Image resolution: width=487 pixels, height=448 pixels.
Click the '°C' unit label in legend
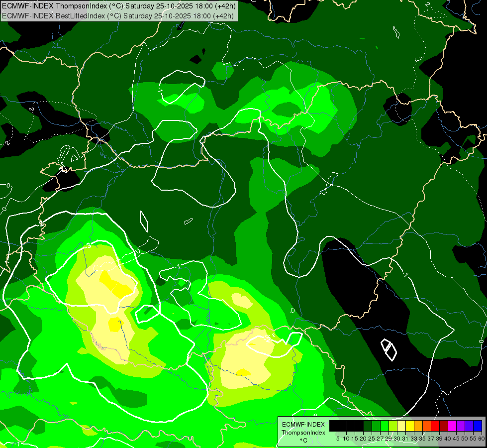point(304,440)
